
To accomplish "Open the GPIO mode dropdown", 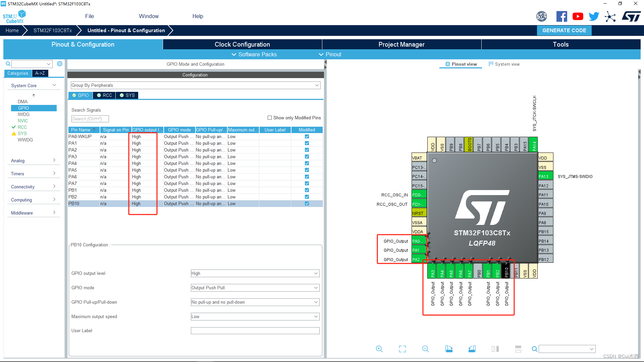I will (255, 288).
